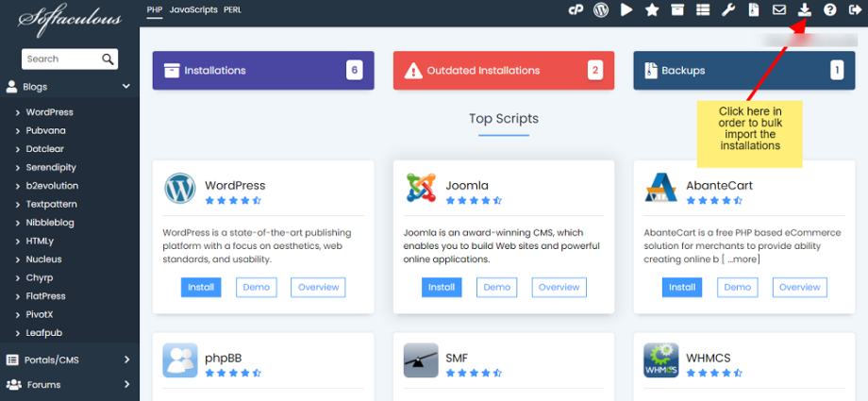Select HTMLy in sidebar
Viewport: 868px width, 401px height.
(x=40, y=241)
